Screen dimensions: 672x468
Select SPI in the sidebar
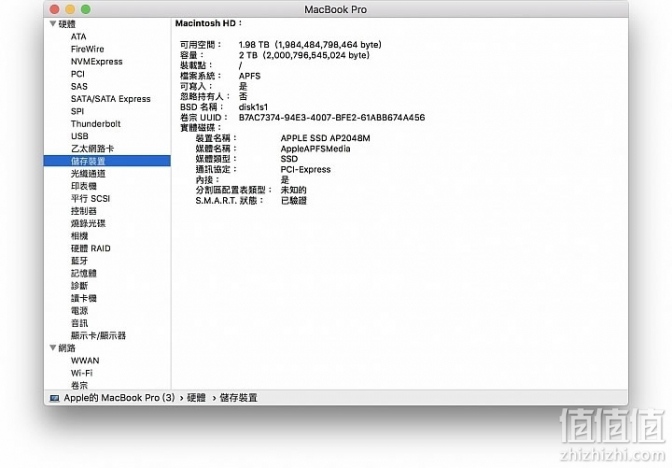77,111
